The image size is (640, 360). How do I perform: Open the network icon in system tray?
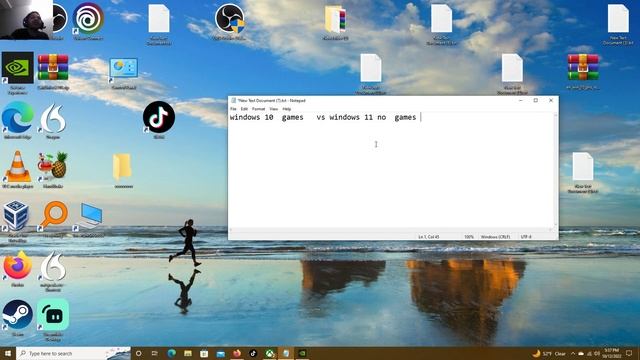tap(589, 353)
